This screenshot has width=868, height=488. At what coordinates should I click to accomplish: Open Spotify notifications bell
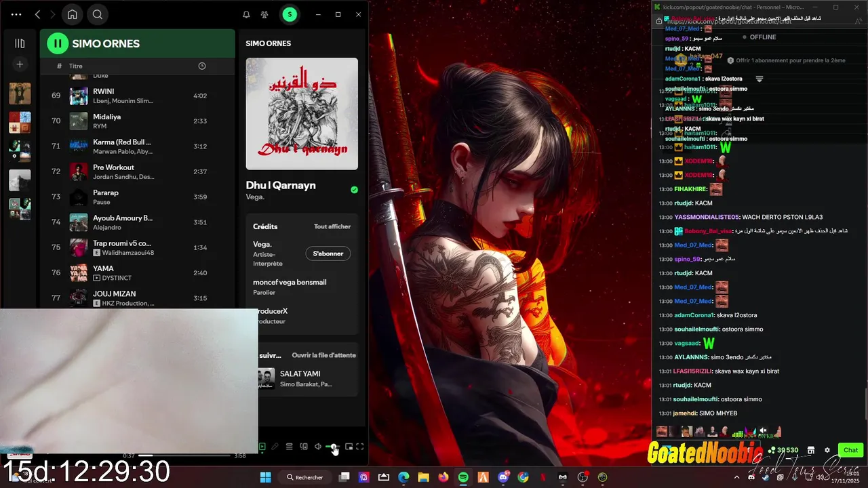pyautogui.click(x=246, y=14)
